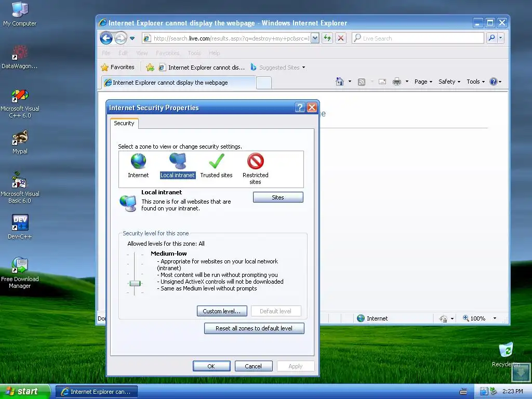The width and height of the screenshot is (532, 399).
Task: Click the Help question mark icon in IE
Action: [x=494, y=82]
